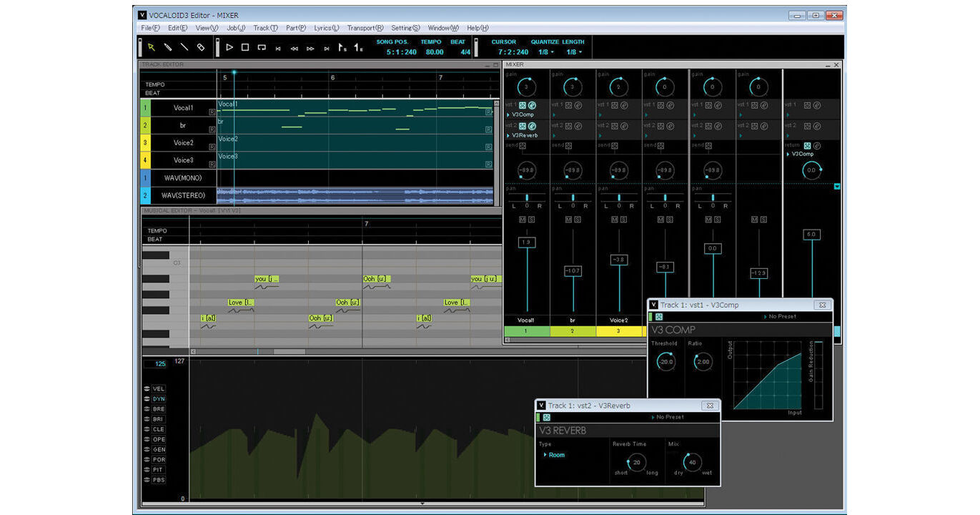Disable vst 2 power on Vocal1 channel

523,126
